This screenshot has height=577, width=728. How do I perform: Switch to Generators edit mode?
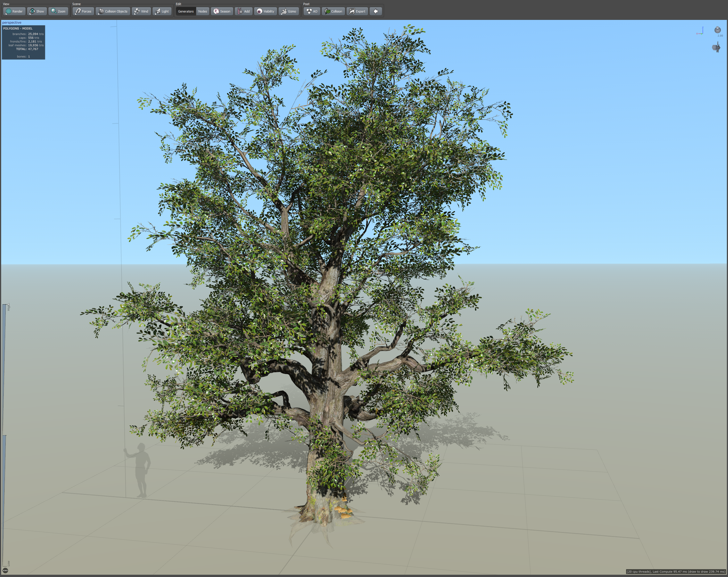186,11
